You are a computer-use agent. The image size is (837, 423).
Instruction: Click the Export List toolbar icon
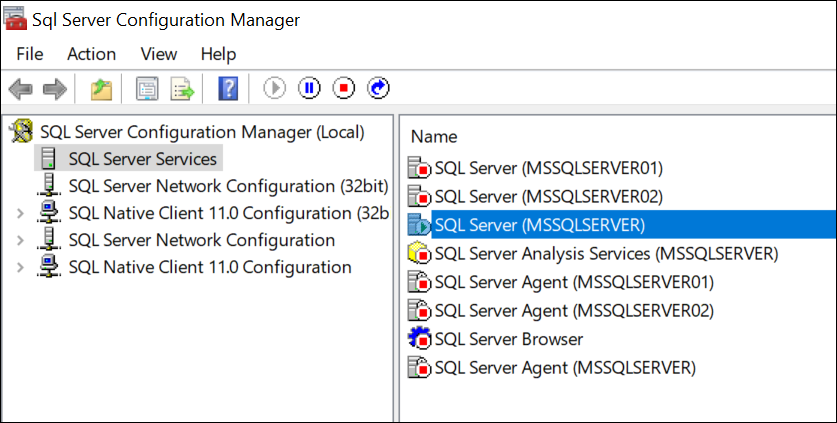[x=182, y=90]
